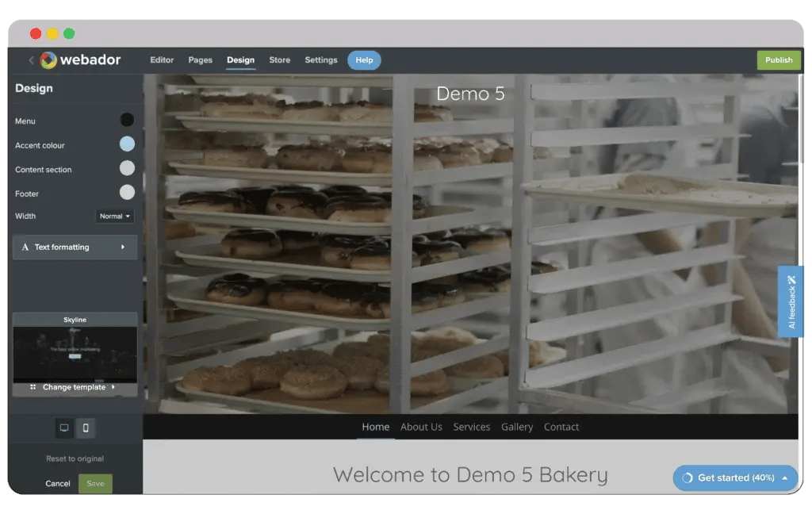Click the Webador logo icon
Screen dimensions: 812x514
(x=48, y=60)
